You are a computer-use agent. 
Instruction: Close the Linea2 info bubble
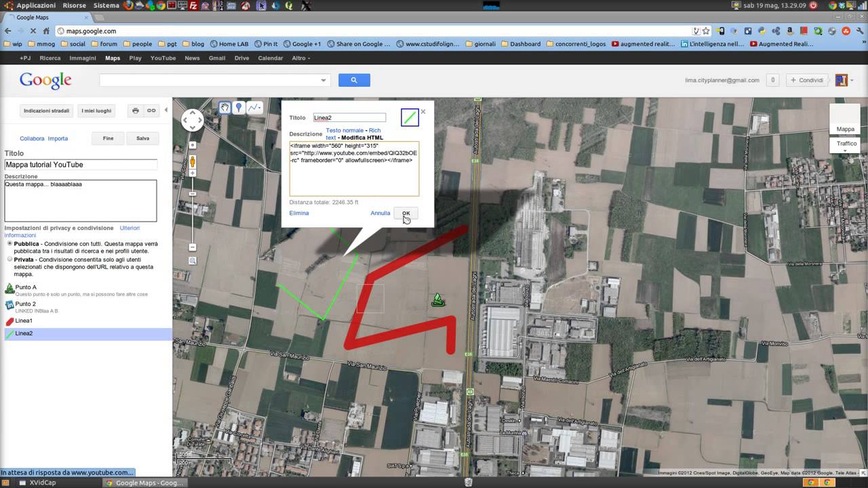pos(423,112)
